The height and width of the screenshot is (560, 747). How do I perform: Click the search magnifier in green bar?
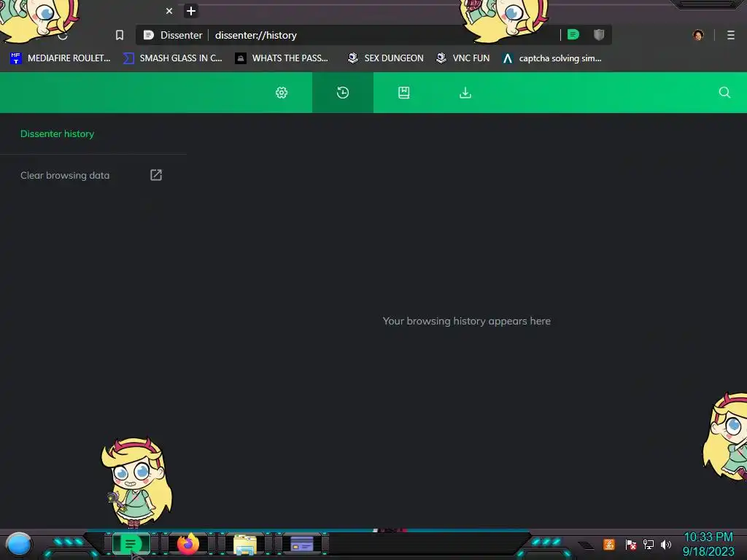click(x=724, y=93)
